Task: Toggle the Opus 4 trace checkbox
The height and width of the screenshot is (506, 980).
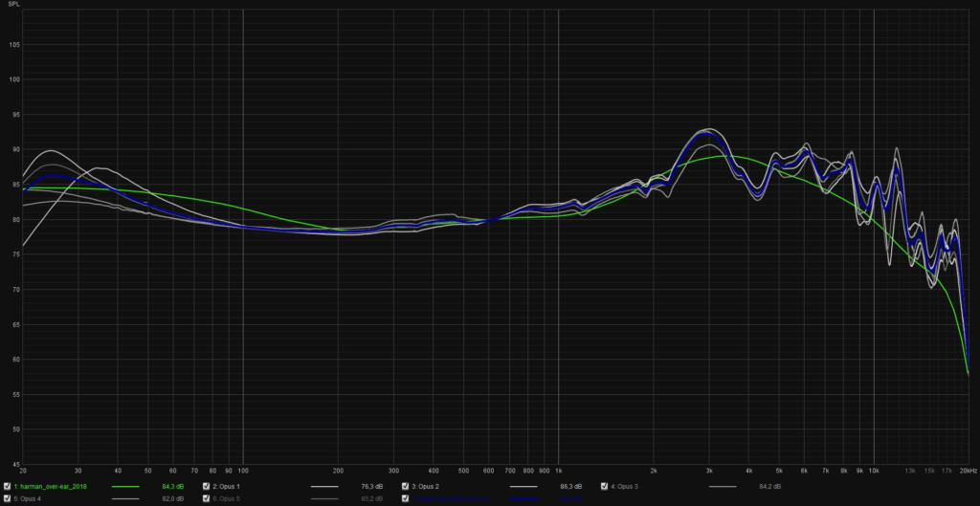Action: click(7, 498)
